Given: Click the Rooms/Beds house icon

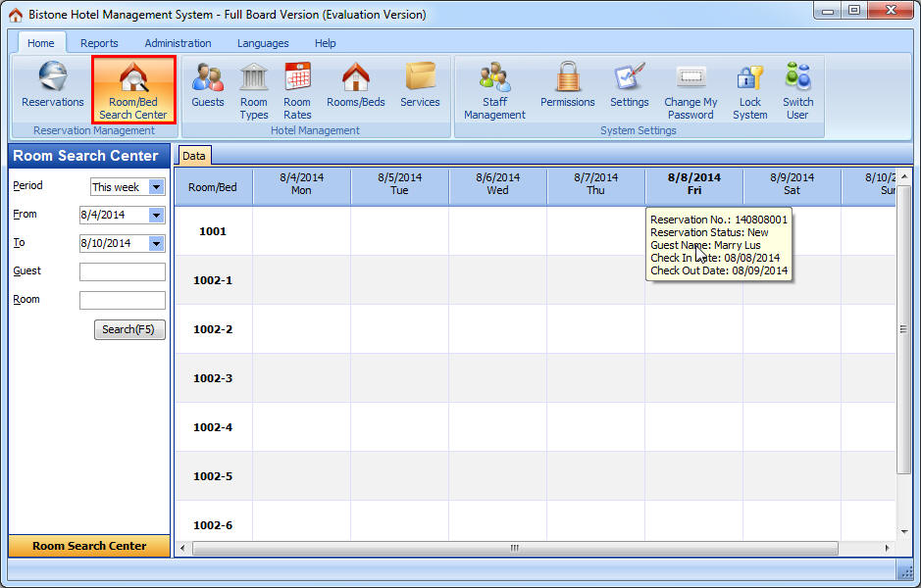Looking at the screenshot, I should pyautogui.click(x=355, y=85).
